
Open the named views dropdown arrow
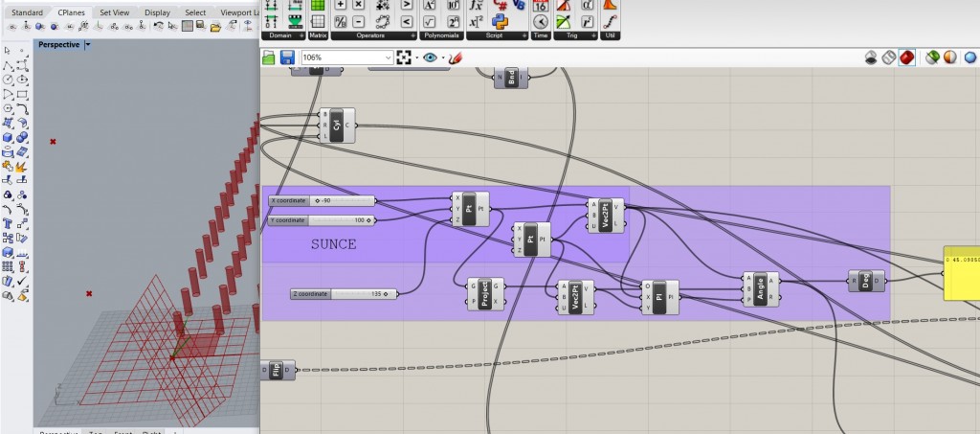pyautogui.click(x=443, y=57)
